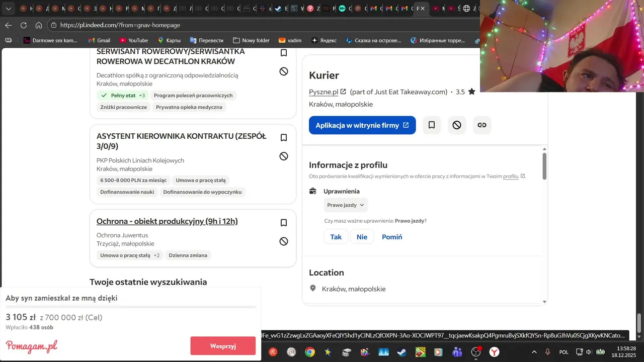Screen dimensions: 644x362
Task: Click the job details panel scrollbar thumb
Action: point(544,166)
